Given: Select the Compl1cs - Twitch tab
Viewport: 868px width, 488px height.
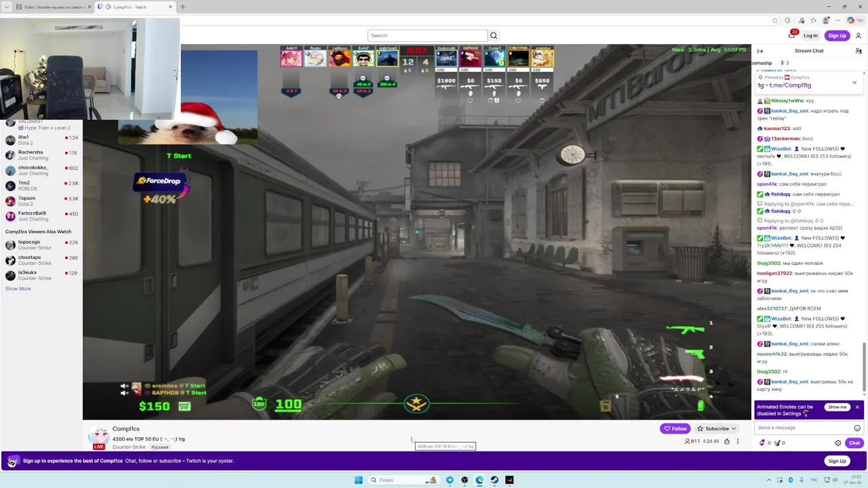Looking at the screenshot, I should pyautogui.click(x=134, y=7).
